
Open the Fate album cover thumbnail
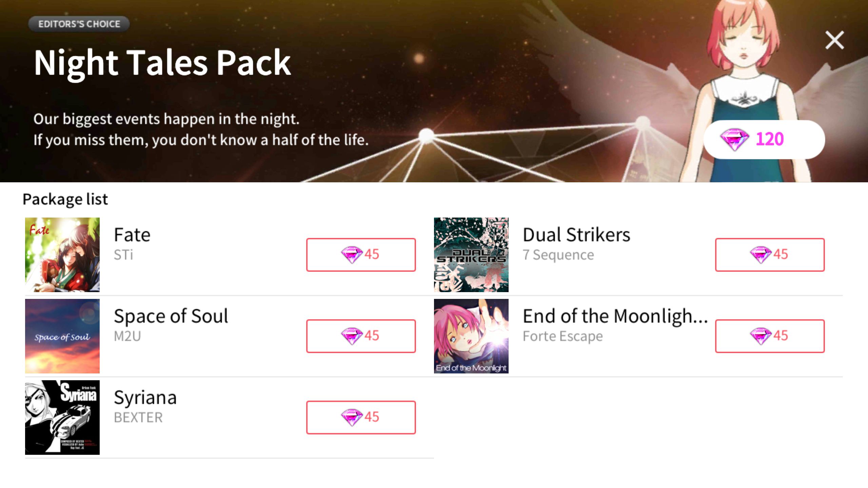pyautogui.click(x=62, y=255)
